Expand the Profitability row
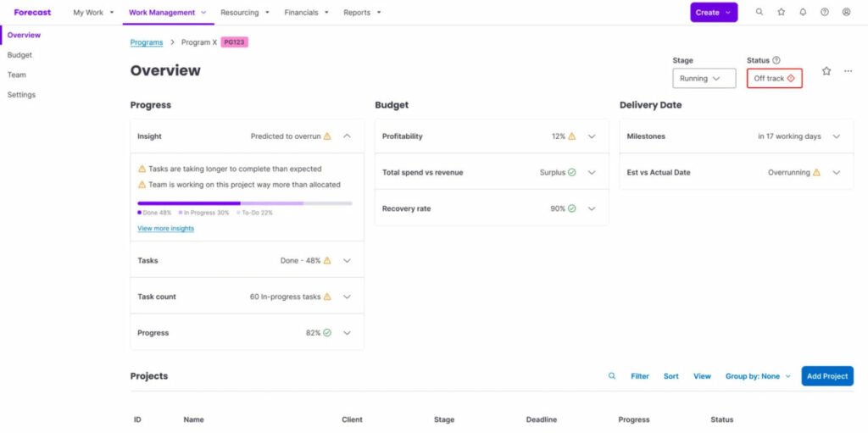This screenshot has height=433, width=868. click(x=592, y=136)
